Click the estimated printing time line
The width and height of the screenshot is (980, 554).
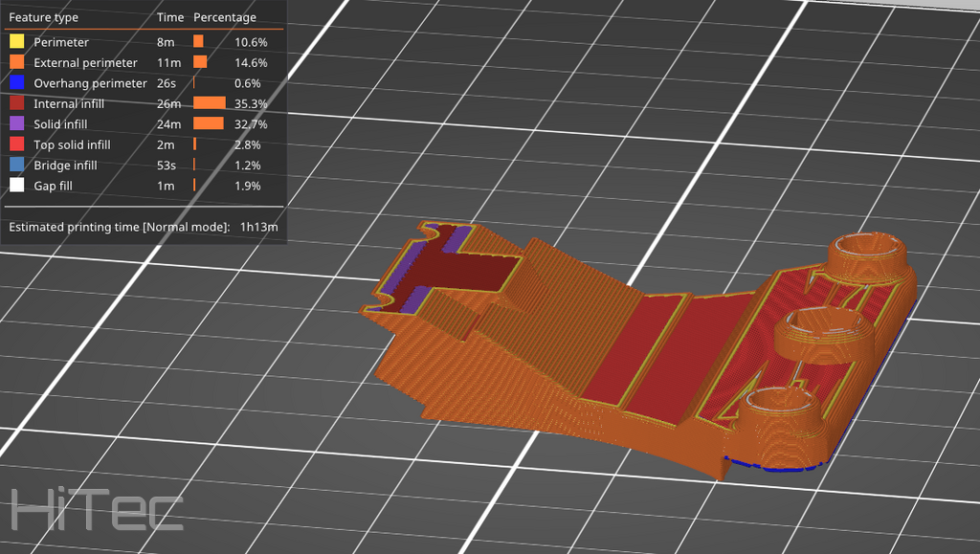(120, 228)
